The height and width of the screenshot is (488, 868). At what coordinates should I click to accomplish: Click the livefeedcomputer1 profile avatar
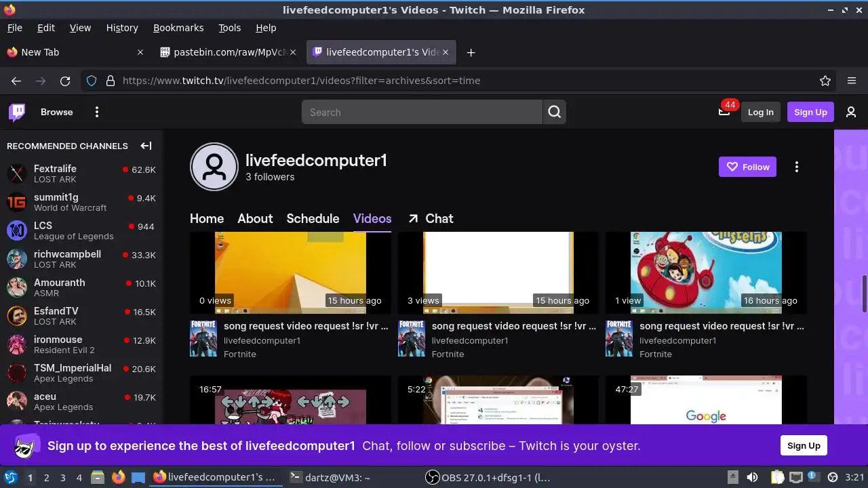point(214,167)
